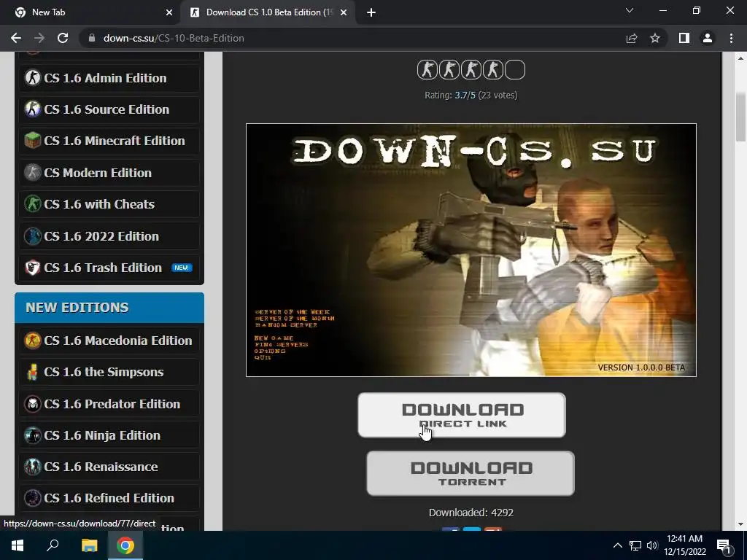This screenshot has height=560, width=747.
Task: Click the NEW EDITIONS section header
Action: [x=109, y=308]
